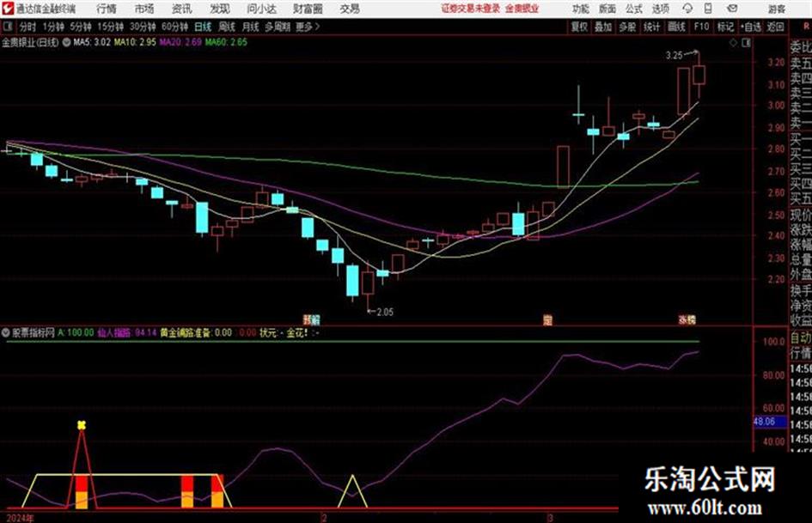Expand the 更多 > period options
Screen dimensions: 812x523
pyautogui.click(x=308, y=27)
